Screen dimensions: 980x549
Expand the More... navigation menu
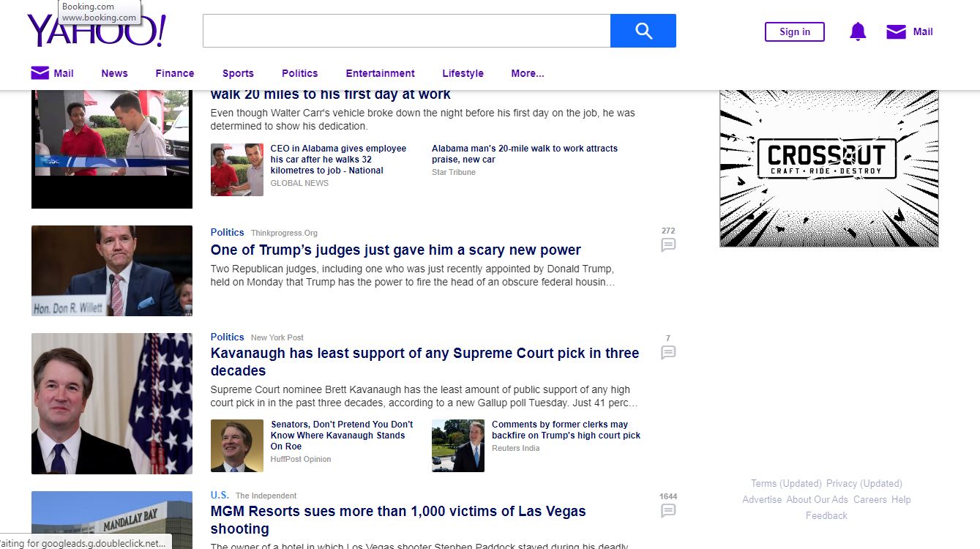(x=527, y=73)
